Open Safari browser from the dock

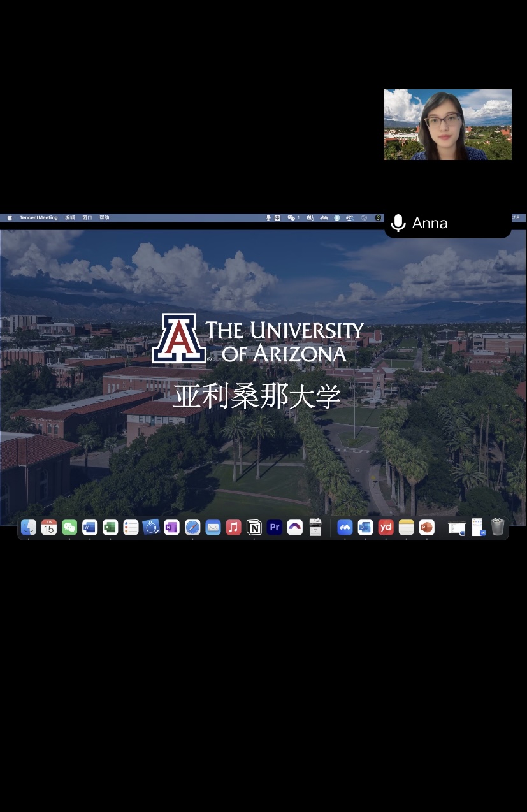(x=192, y=527)
